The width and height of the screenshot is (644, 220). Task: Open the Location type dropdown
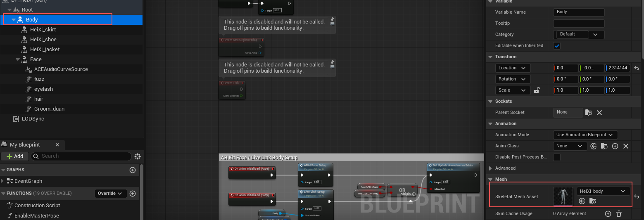(513, 68)
